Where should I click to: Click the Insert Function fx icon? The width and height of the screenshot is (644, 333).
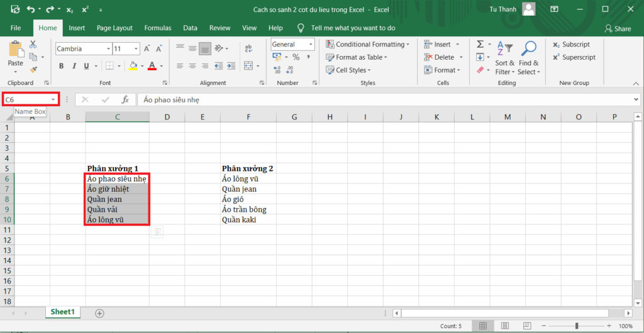pos(125,99)
